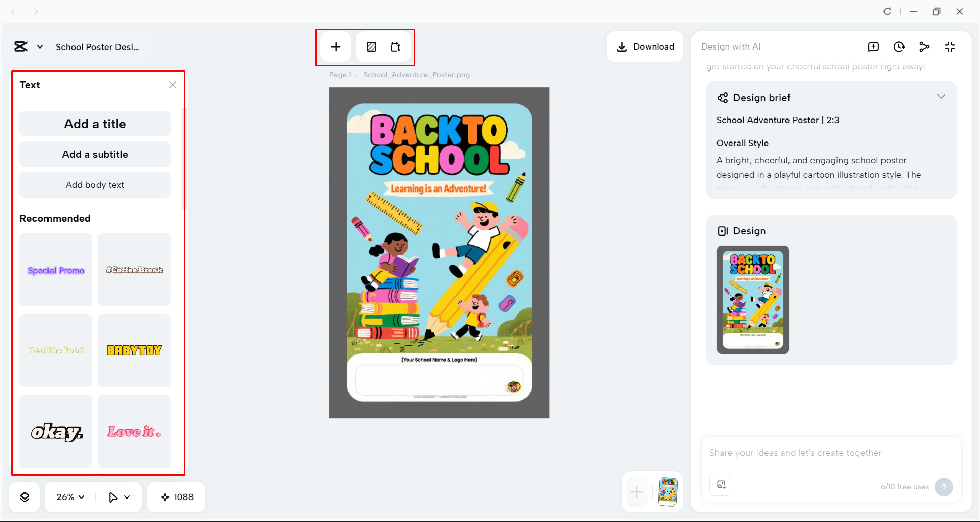Open the background fill tool

(x=371, y=46)
